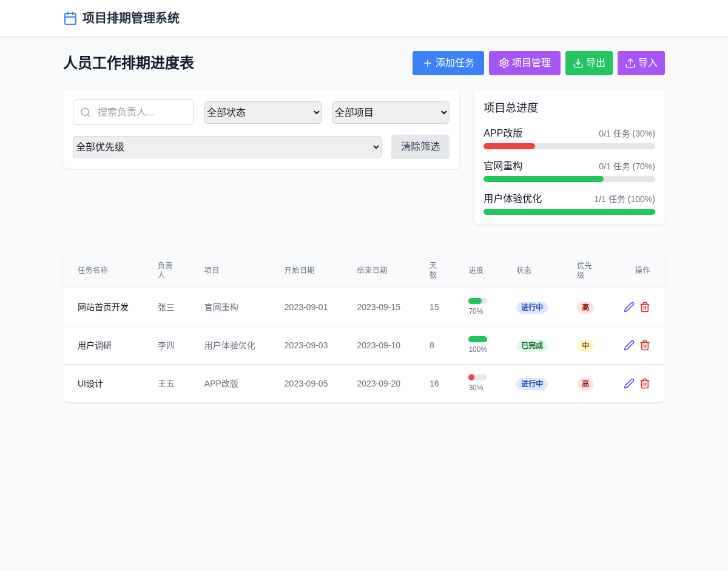The height and width of the screenshot is (571, 728).
Task: Click the 70% progress bar in 网站首页开发 row
Action: coord(477,301)
